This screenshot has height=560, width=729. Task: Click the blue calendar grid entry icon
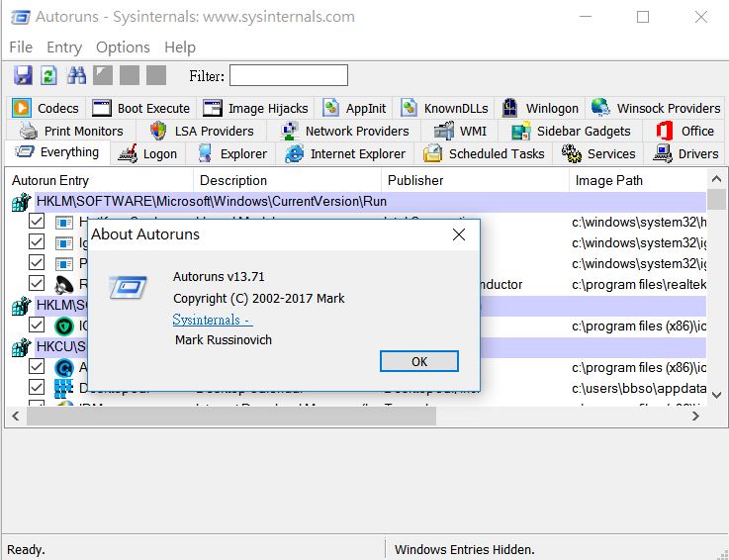pyautogui.click(x=63, y=388)
